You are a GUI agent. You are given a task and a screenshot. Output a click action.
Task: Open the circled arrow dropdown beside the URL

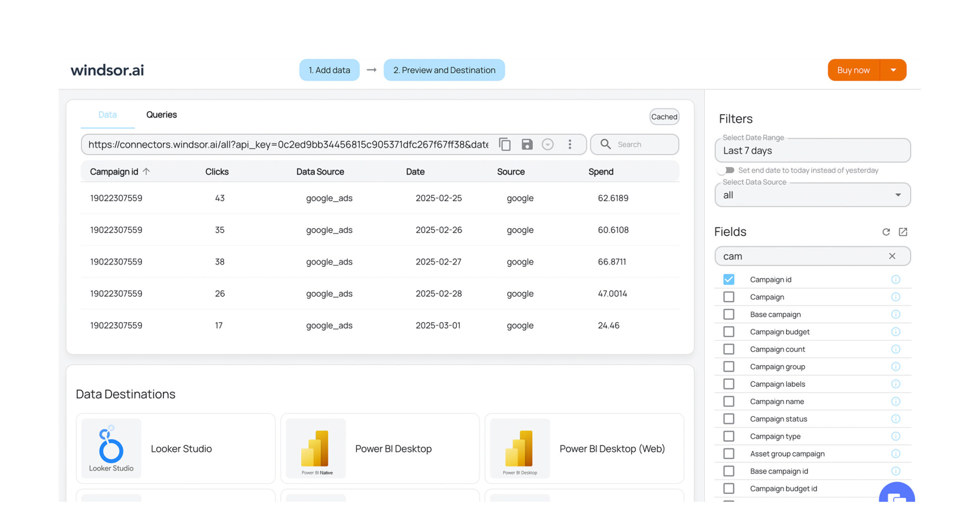pyautogui.click(x=547, y=144)
